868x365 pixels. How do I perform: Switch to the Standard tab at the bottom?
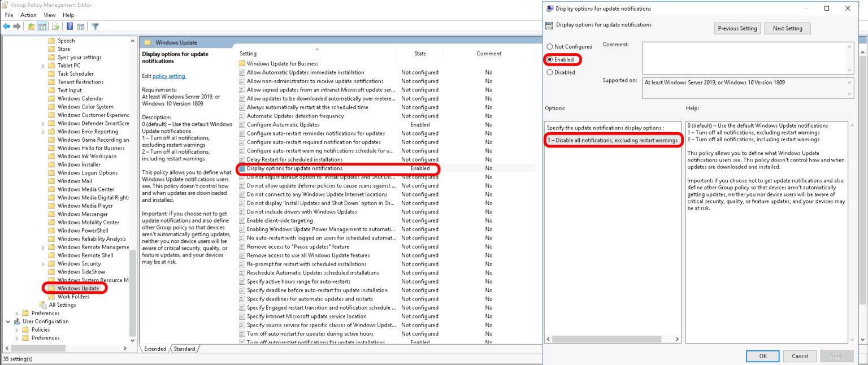click(x=185, y=349)
